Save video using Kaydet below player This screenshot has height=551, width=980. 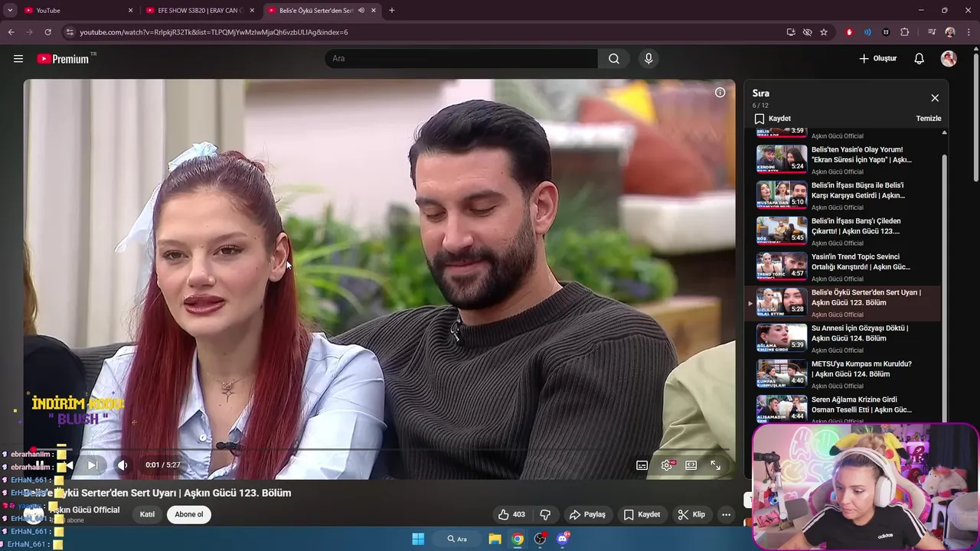click(642, 514)
